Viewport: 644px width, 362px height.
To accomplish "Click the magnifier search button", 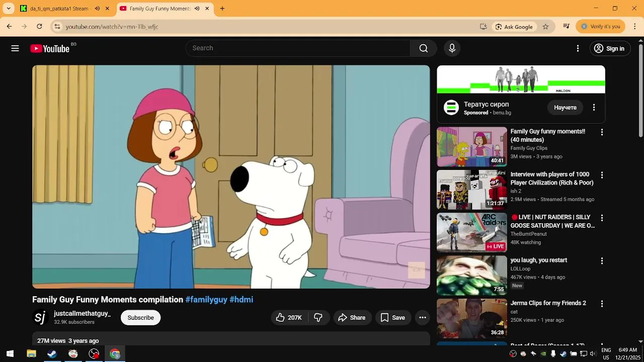I will pyautogui.click(x=424, y=48).
